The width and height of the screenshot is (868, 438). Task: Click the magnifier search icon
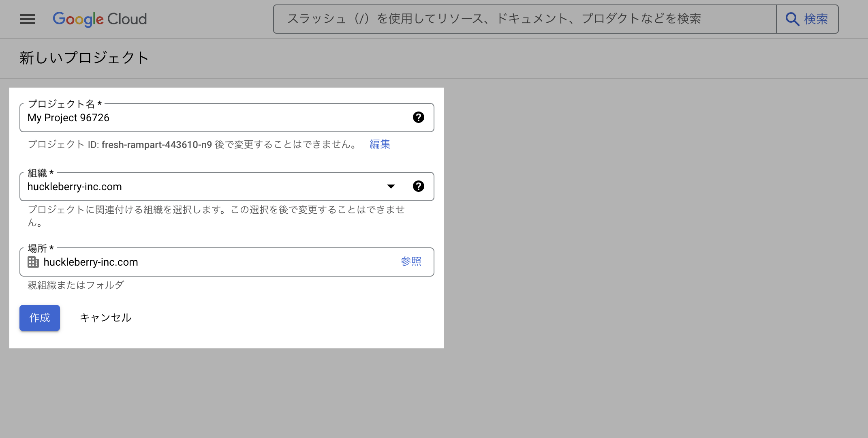[x=792, y=19]
